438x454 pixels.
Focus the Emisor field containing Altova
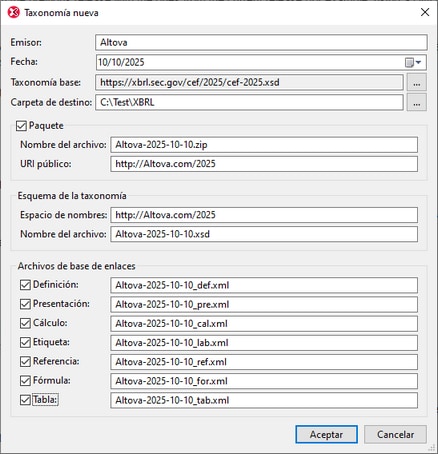pyautogui.click(x=261, y=43)
